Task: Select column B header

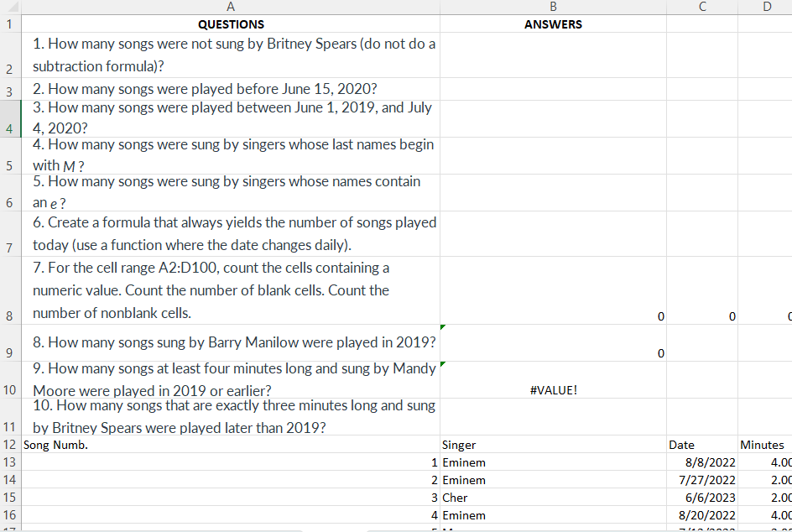Action: coord(553,7)
